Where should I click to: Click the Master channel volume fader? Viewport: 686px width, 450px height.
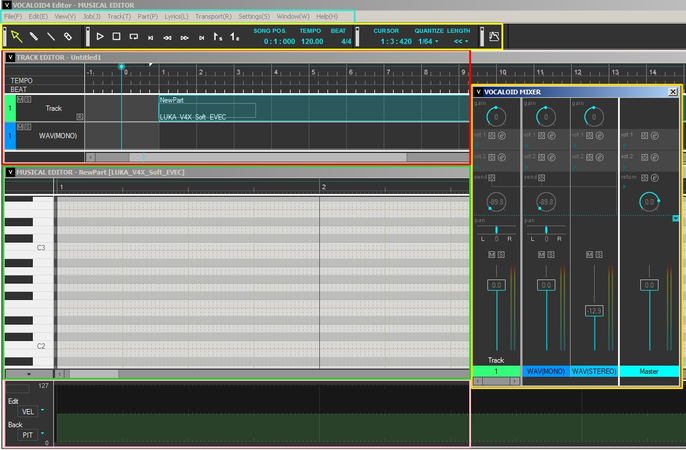pyautogui.click(x=649, y=285)
